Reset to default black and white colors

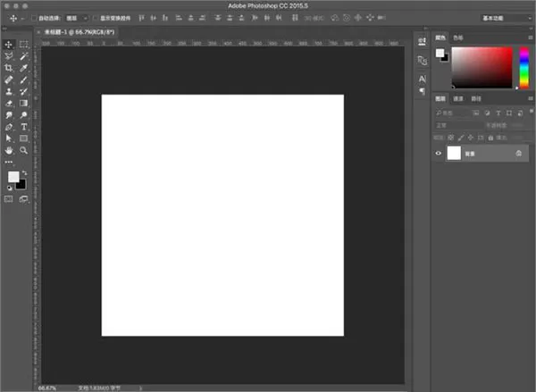pos(9,188)
